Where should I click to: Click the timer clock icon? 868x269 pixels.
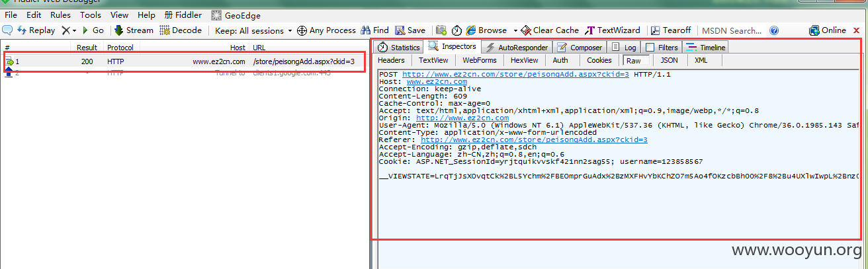coord(457,30)
